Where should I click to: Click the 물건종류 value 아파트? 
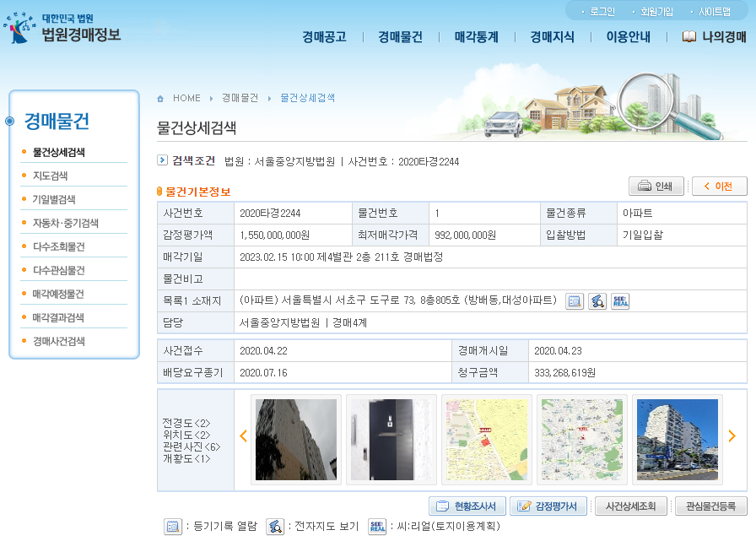click(637, 214)
